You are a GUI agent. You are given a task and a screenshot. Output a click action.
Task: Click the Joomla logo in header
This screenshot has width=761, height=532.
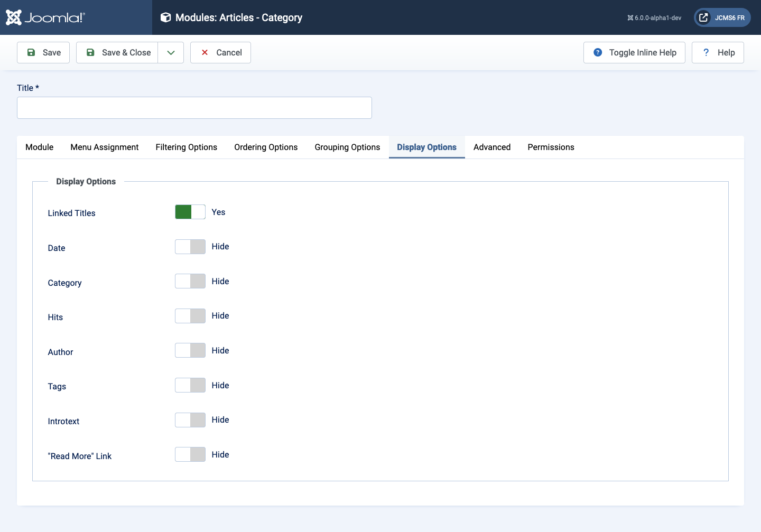45,17
